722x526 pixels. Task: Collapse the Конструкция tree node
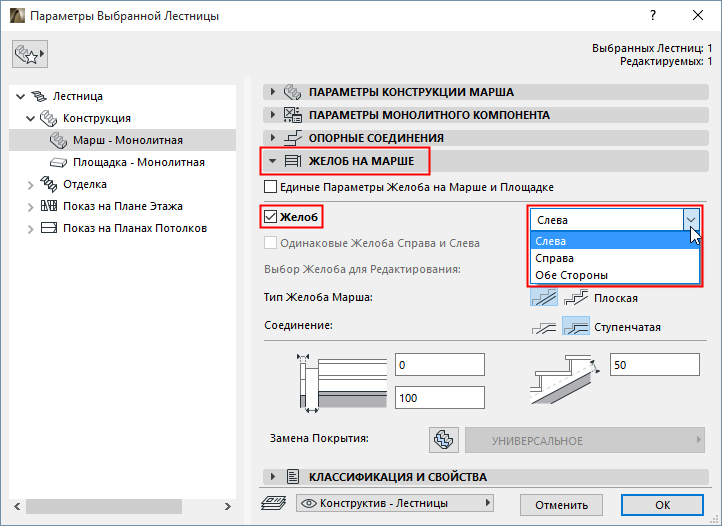point(30,118)
